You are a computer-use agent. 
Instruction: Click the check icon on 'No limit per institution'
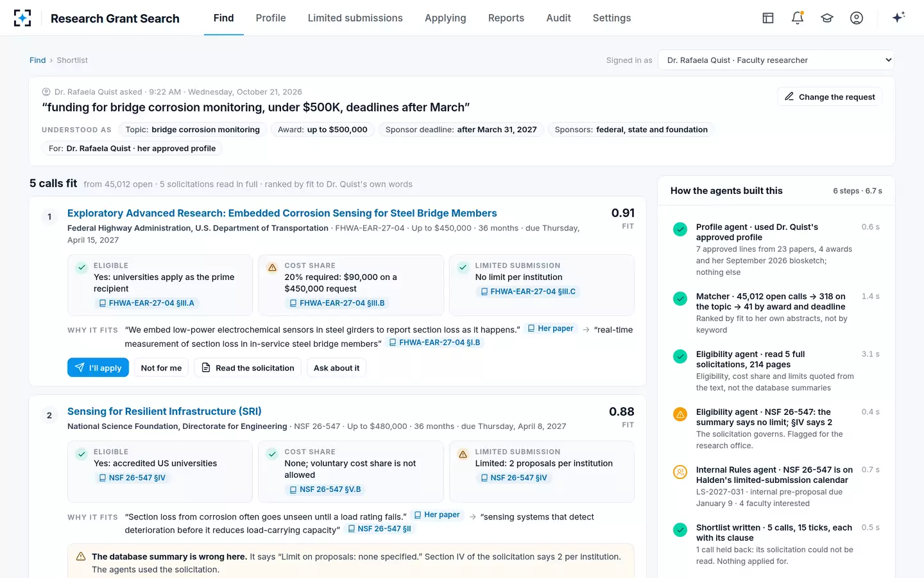point(463,267)
